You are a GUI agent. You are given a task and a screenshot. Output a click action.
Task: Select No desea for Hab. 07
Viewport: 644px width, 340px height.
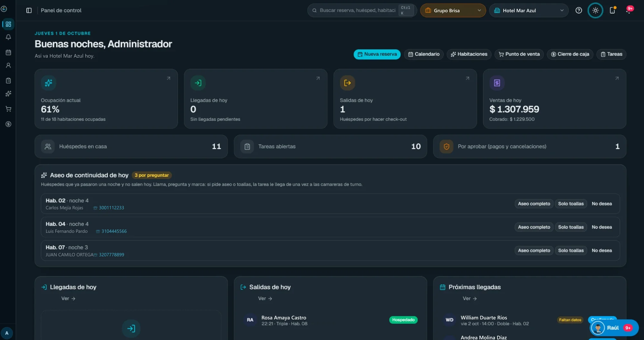(601, 250)
